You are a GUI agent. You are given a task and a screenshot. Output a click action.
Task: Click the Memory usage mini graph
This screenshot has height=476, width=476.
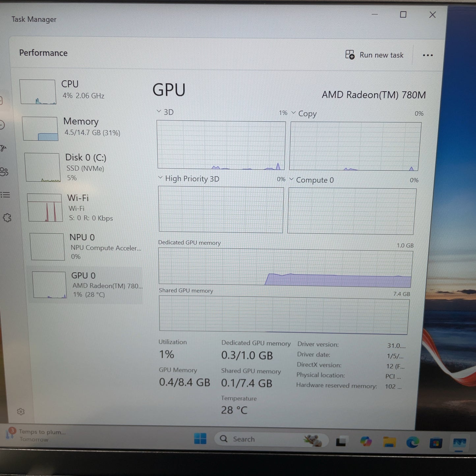(x=40, y=129)
